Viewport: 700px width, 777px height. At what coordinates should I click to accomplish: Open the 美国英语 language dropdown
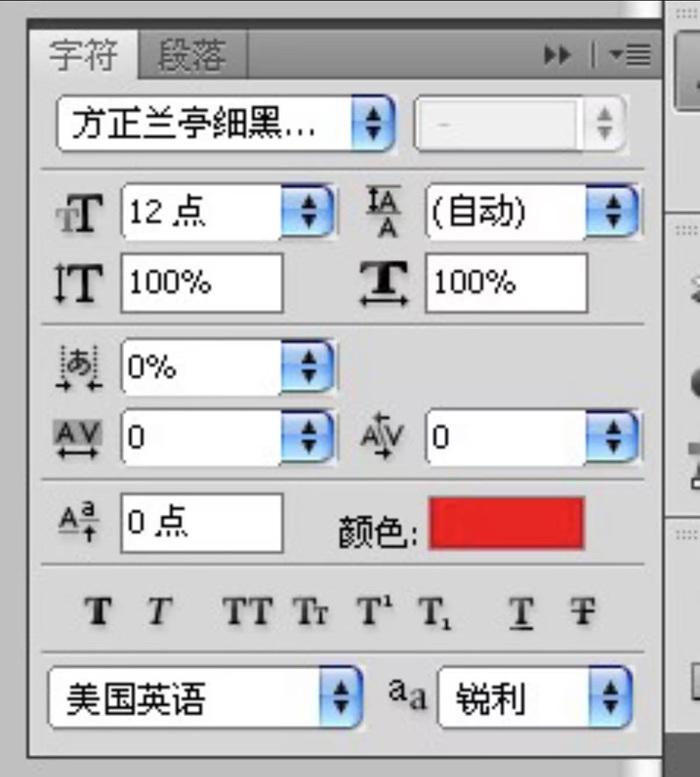(x=205, y=698)
